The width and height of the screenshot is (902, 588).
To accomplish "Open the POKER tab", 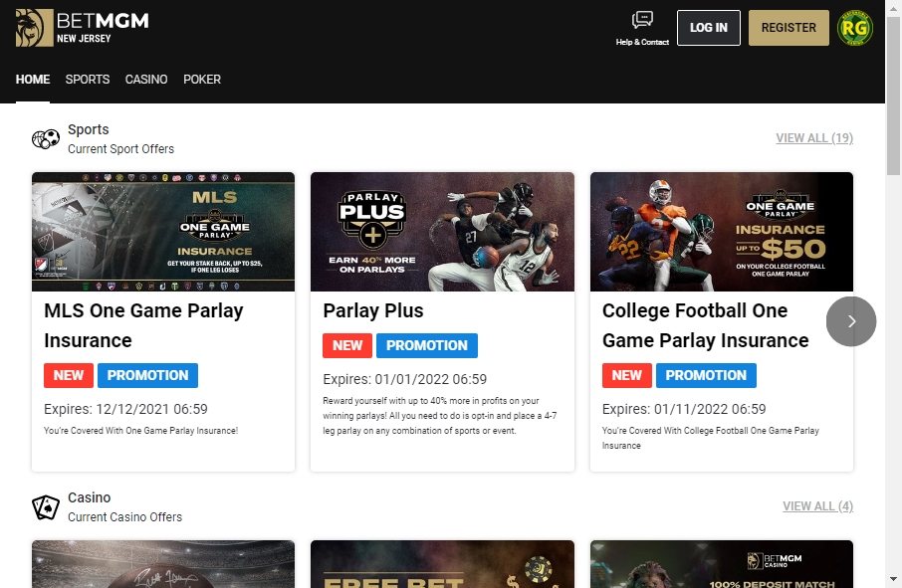I will point(202,80).
